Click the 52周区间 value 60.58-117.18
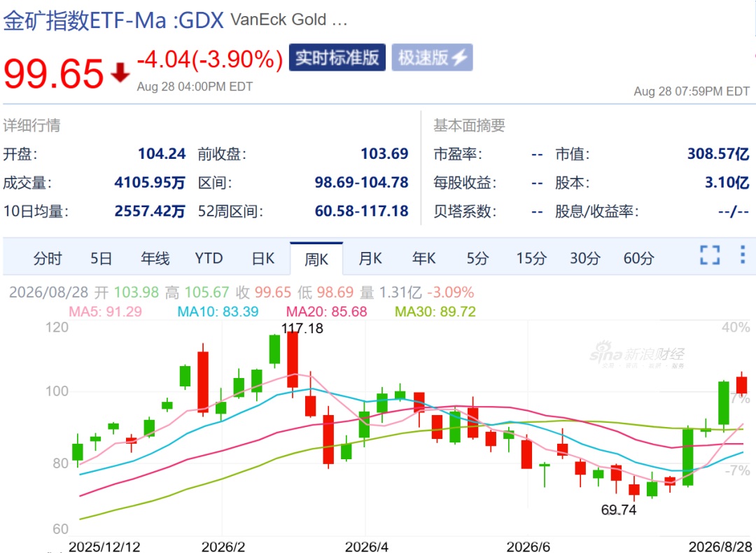756x553 pixels. click(362, 211)
